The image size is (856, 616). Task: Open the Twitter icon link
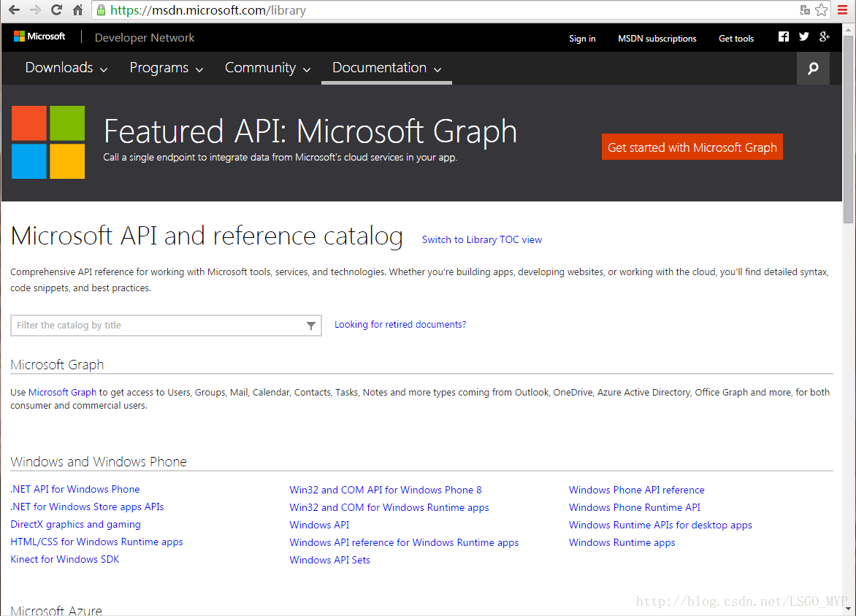coord(803,36)
